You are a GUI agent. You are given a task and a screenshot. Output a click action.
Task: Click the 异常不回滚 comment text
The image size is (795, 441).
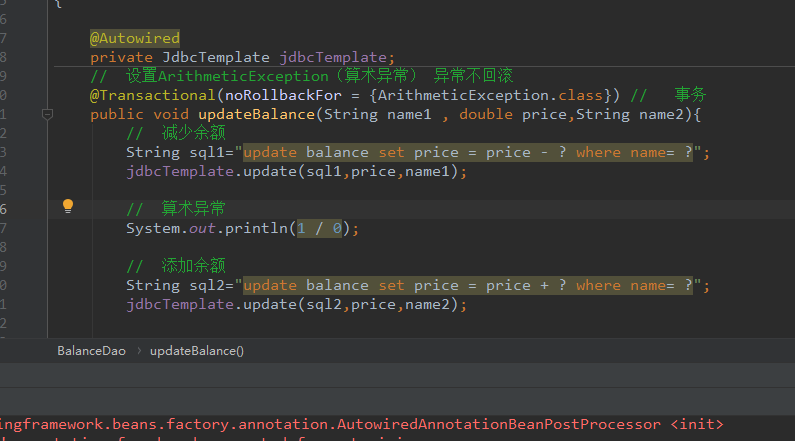(473, 76)
